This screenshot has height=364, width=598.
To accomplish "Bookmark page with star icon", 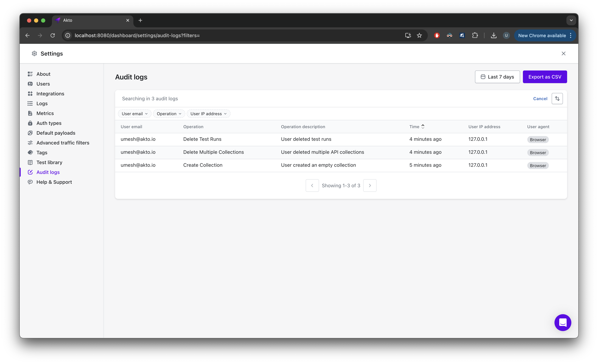I will pyautogui.click(x=419, y=35).
